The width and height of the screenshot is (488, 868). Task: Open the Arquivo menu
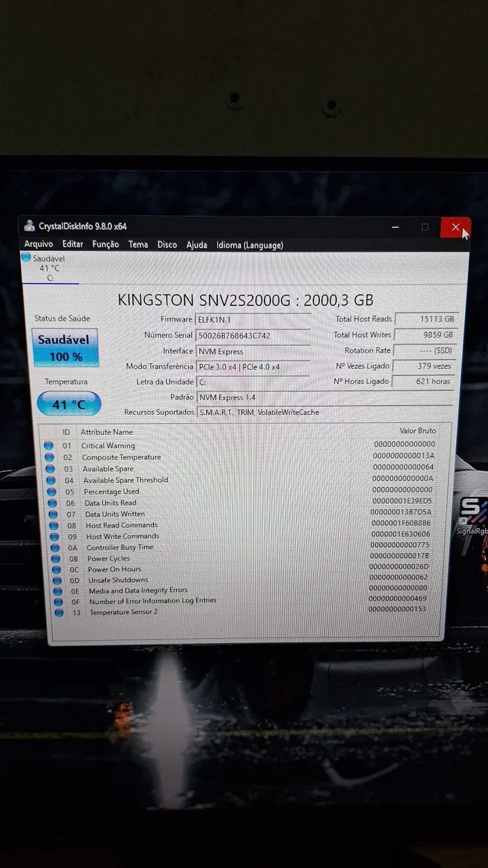pos(39,244)
